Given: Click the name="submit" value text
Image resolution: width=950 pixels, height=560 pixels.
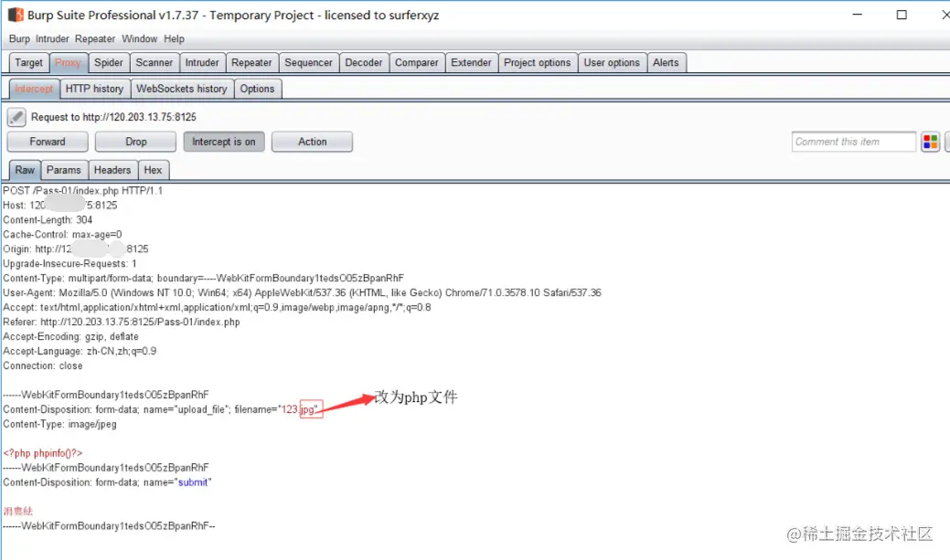Looking at the screenshot, I should [x=193, y=482].
